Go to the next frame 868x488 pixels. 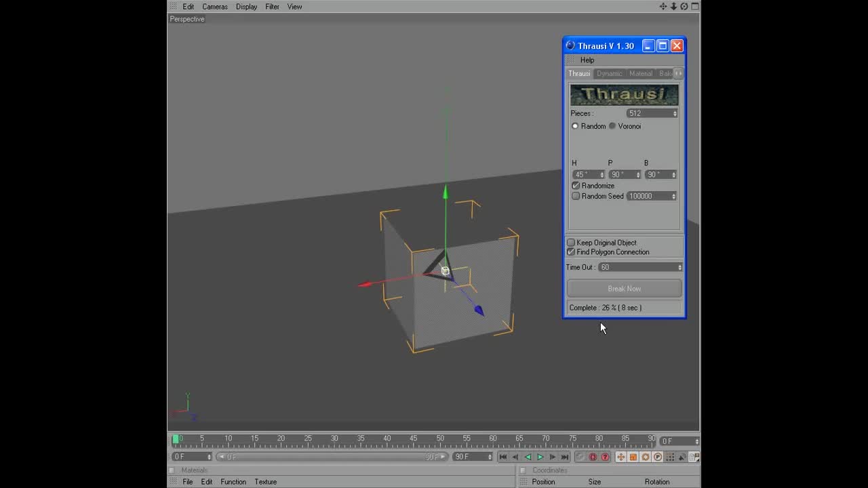pyautogui.click(x=553, y=457)
